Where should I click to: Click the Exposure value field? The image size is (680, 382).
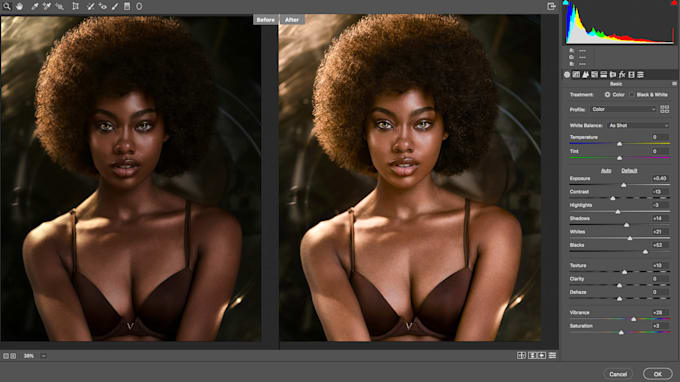click(660, 178)
